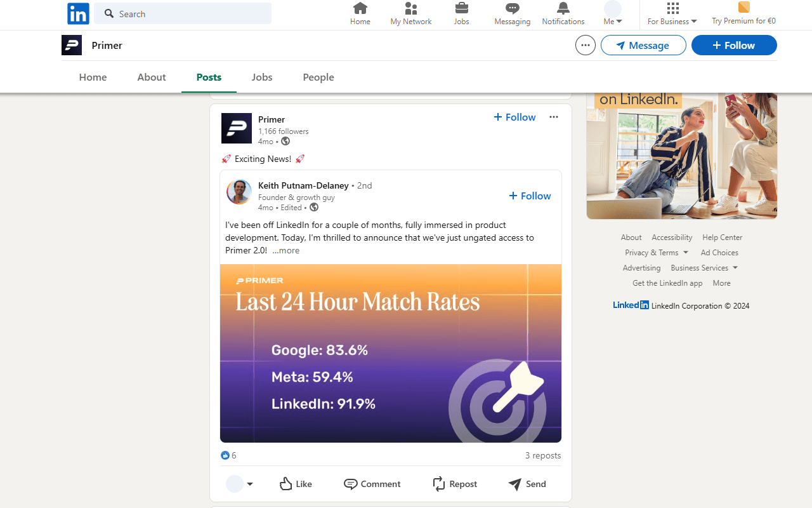812x508 pixels.
Task: Click the LinkedIn footer logo
Action: click(631, 305)
